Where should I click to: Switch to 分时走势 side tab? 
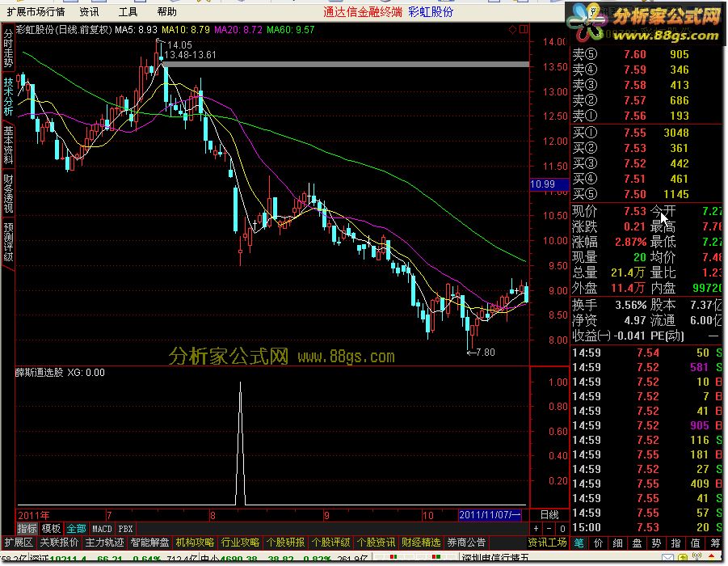click(8, 47)
